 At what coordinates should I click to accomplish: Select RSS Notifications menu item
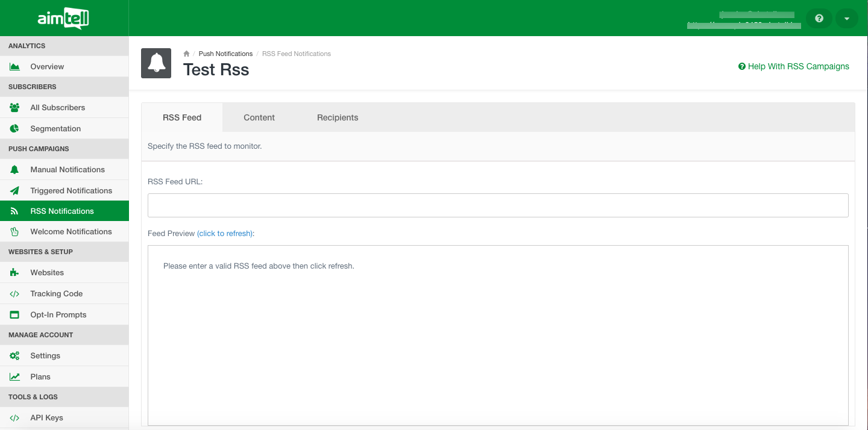click(x=62, y=211)
